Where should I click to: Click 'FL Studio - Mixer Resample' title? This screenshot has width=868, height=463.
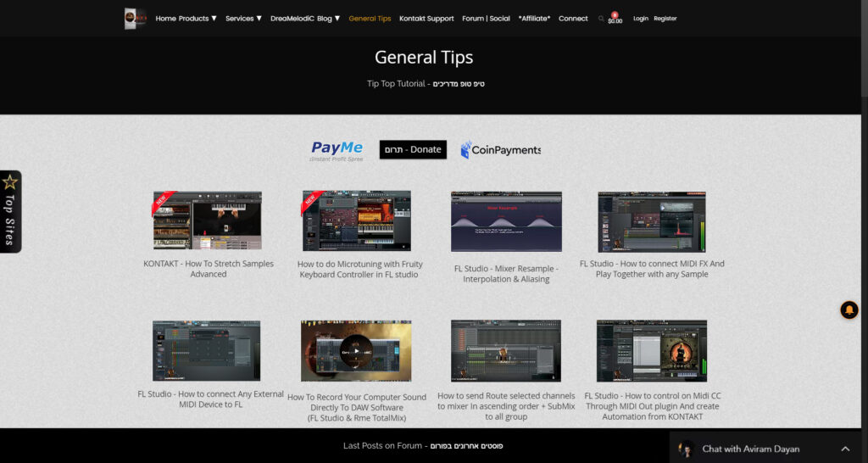[506, 274]
